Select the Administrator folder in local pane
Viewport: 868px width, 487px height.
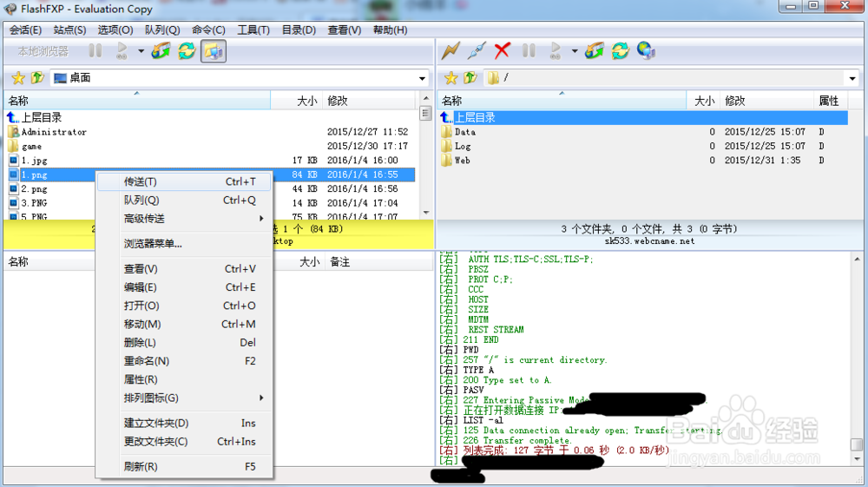click(x=54, y=132)
